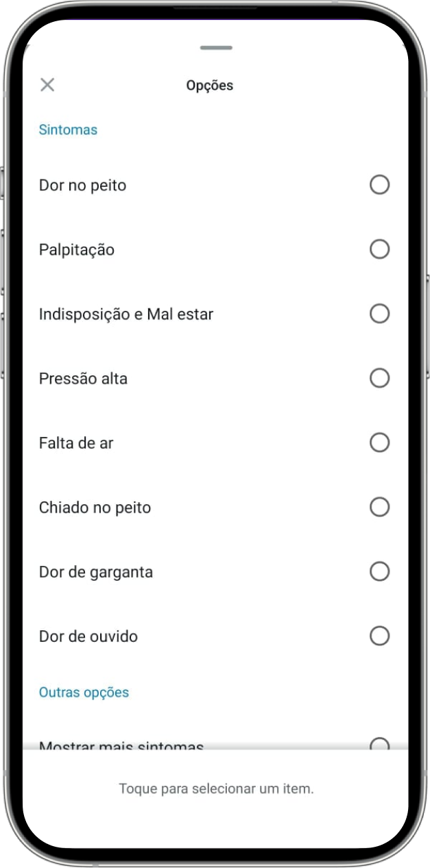Select the Chiado no peito radio button
This screenshot has height=868, width=430.
click(379, 507)
